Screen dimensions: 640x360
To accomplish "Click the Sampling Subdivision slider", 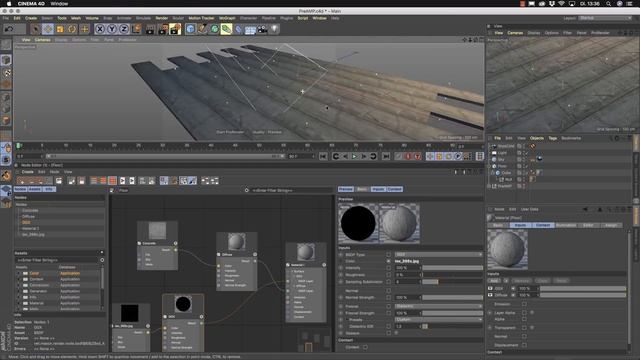I will 452,282.
